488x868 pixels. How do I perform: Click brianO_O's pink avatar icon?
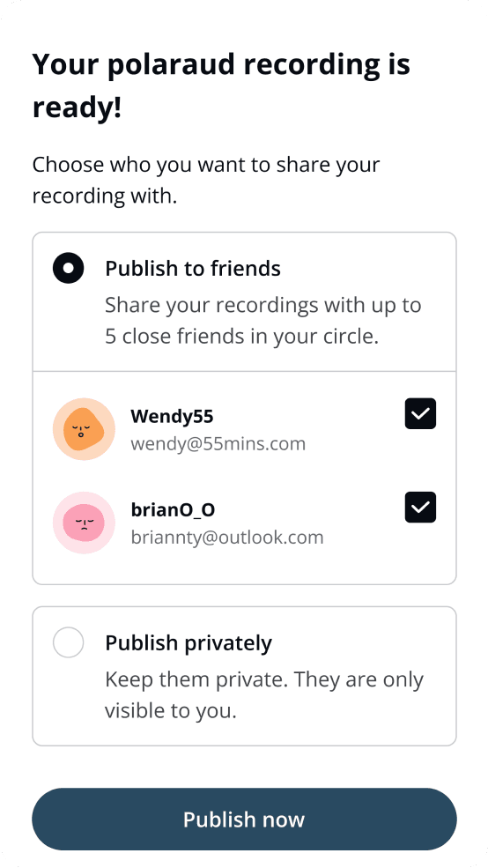[x=84, y=523]
